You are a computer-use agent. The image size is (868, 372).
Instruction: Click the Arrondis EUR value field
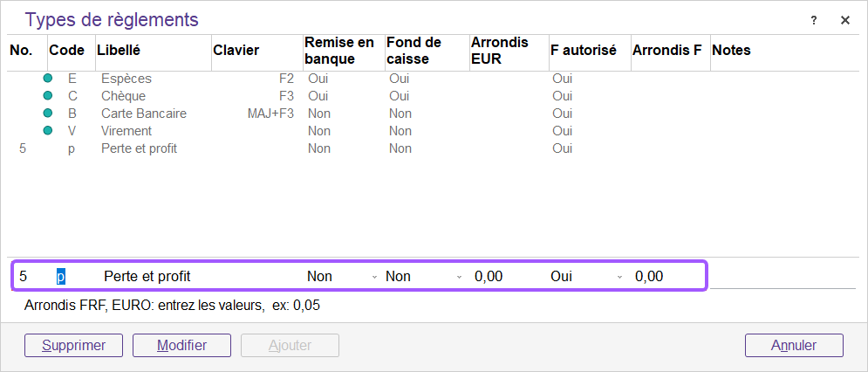tap(504, 277)
